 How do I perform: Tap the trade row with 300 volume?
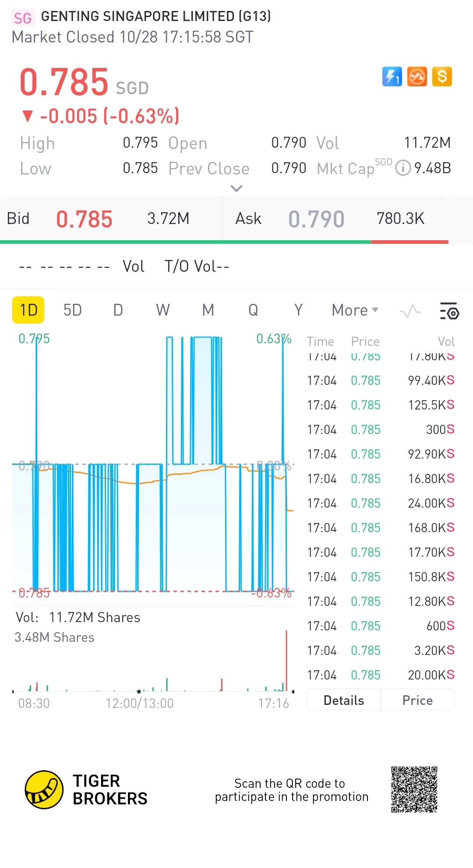pos(381,430)
